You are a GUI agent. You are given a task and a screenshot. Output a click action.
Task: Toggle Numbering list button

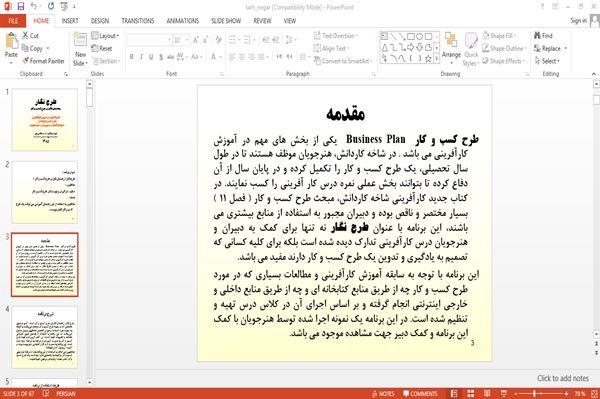tap(247, 39)
